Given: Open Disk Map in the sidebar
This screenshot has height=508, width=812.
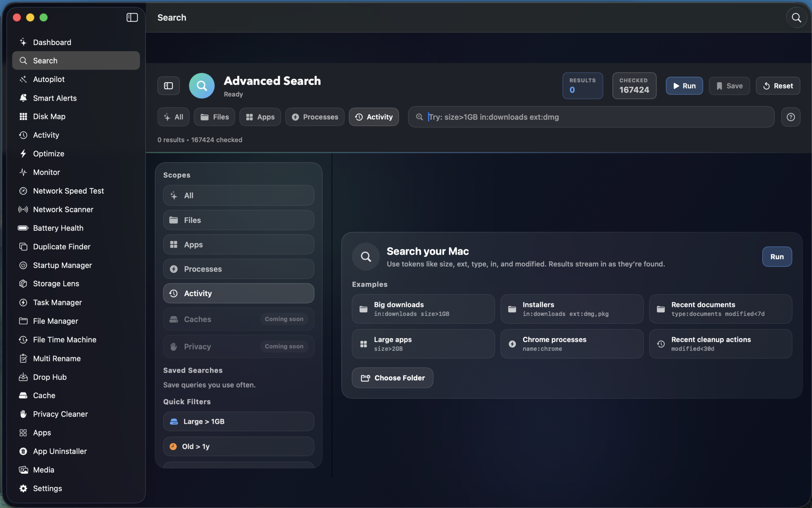Looking at the screenshot, I should 76,117.
